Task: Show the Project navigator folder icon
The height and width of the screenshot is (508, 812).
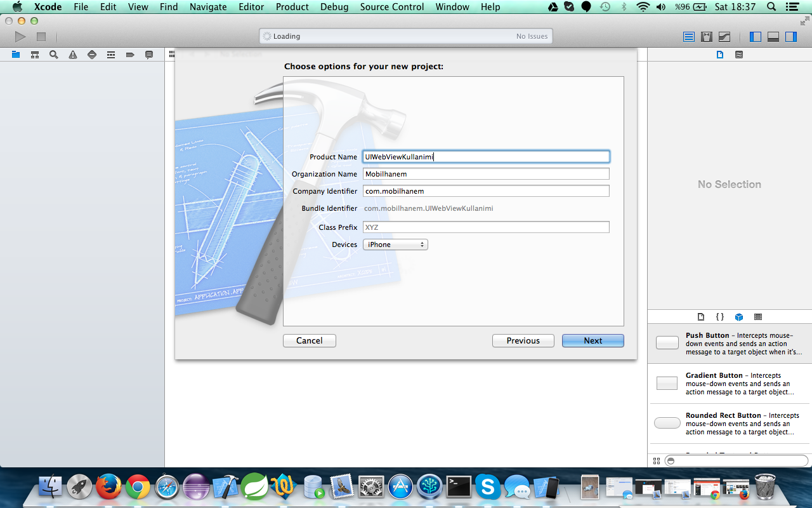Action: (16, 55)
